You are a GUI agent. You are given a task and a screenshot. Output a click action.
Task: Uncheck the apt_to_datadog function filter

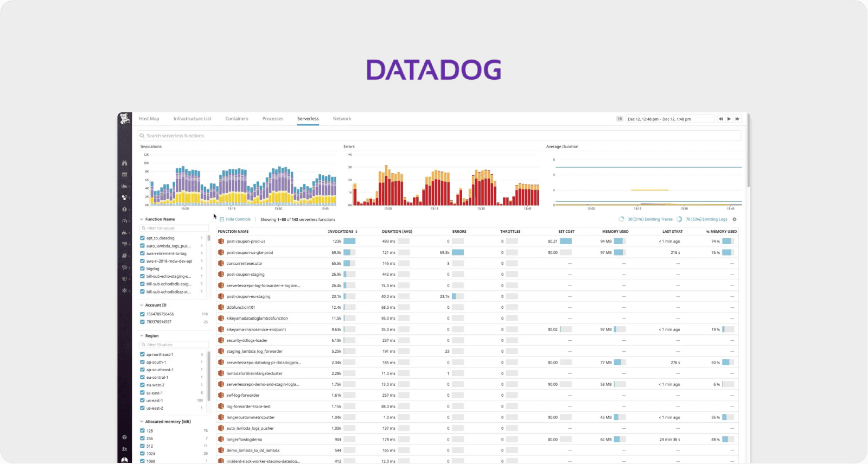click(x=142, y=238)
